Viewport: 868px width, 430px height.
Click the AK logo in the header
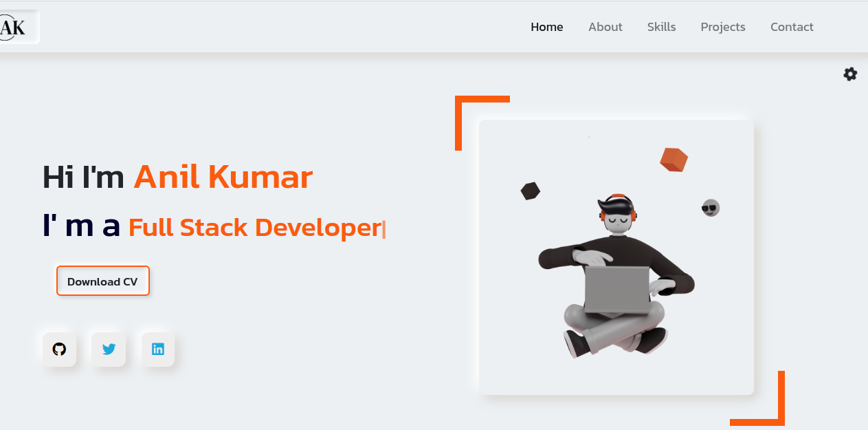[x=15, y=28]
